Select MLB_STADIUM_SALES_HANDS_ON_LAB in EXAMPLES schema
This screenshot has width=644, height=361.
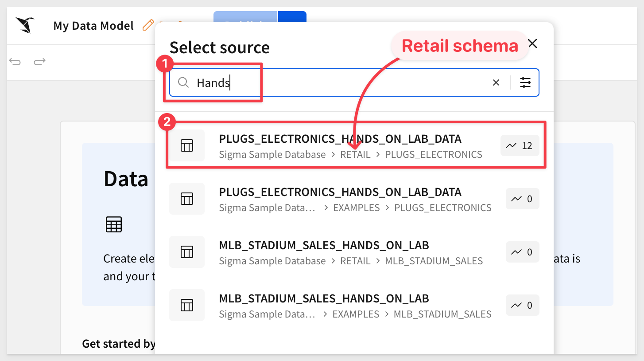point(354,305)
